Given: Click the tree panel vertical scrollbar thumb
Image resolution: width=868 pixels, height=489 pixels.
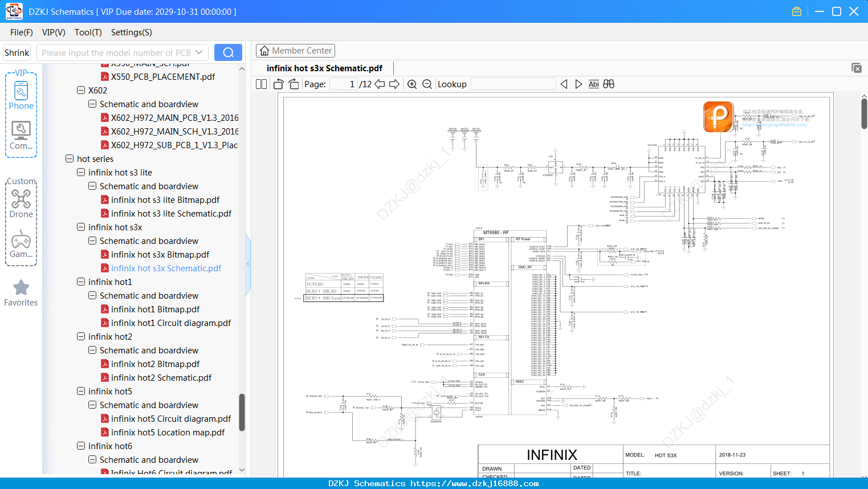Looking at the screenshot, I should point(242,412).
